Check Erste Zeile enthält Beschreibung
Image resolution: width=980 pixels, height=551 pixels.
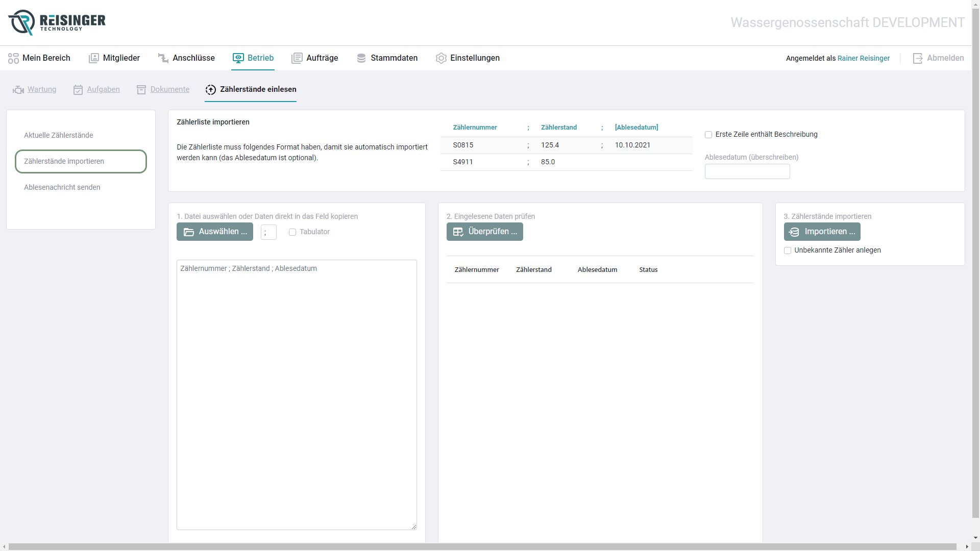[x=708, y=135]
